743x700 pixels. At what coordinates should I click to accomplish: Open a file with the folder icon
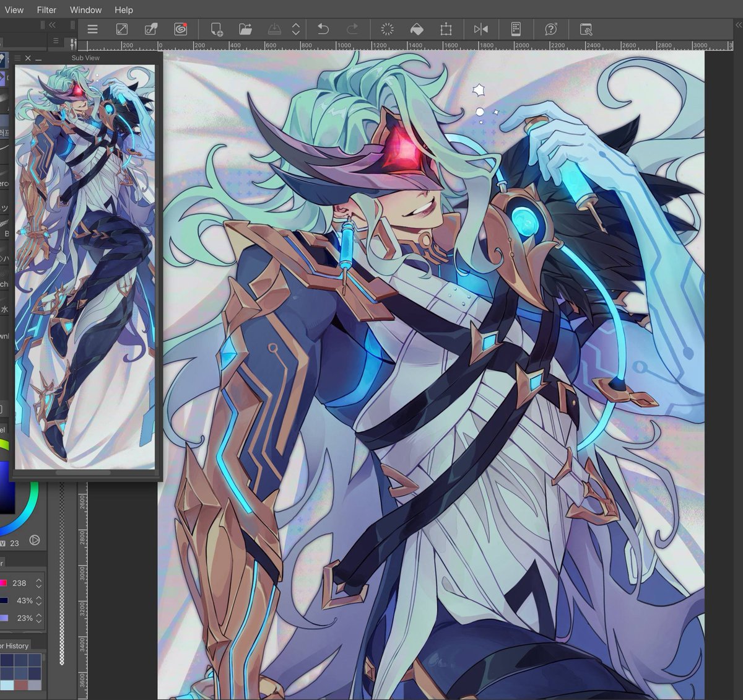pyautogui.click(x=246, y=29)
